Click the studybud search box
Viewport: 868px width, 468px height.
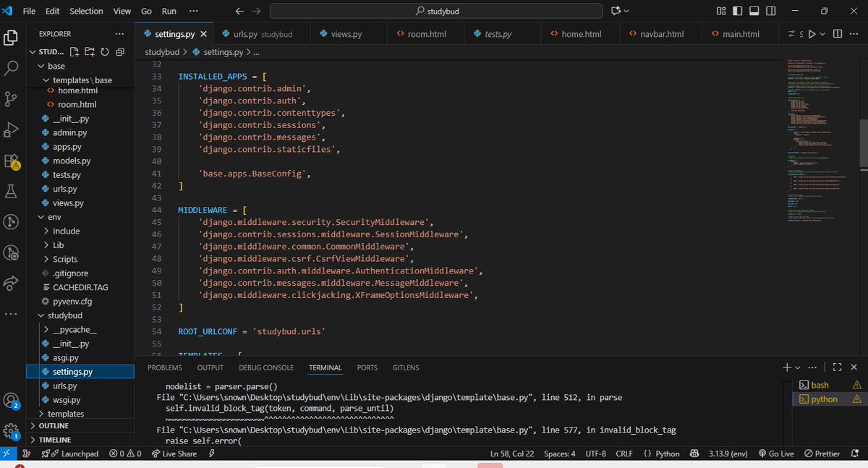[x=434, y=11]
